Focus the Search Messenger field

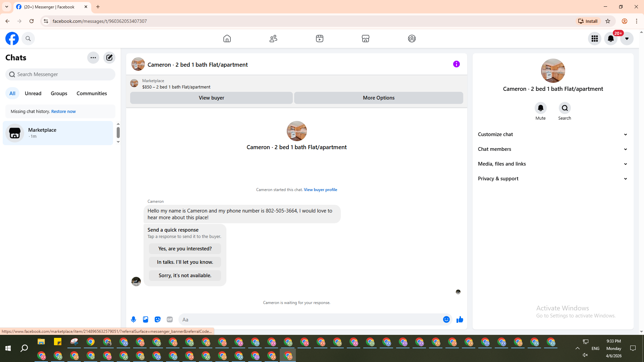[60, 74]
